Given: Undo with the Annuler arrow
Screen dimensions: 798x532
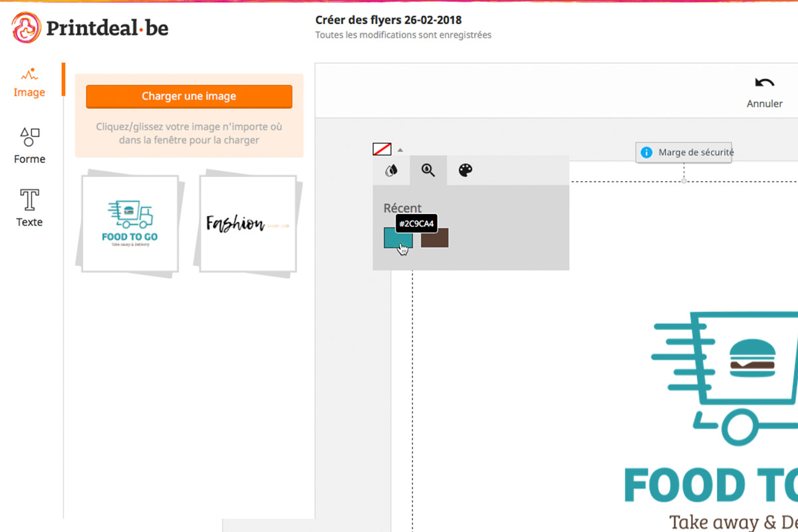Looking at the screenshot, I should point(764,92).
